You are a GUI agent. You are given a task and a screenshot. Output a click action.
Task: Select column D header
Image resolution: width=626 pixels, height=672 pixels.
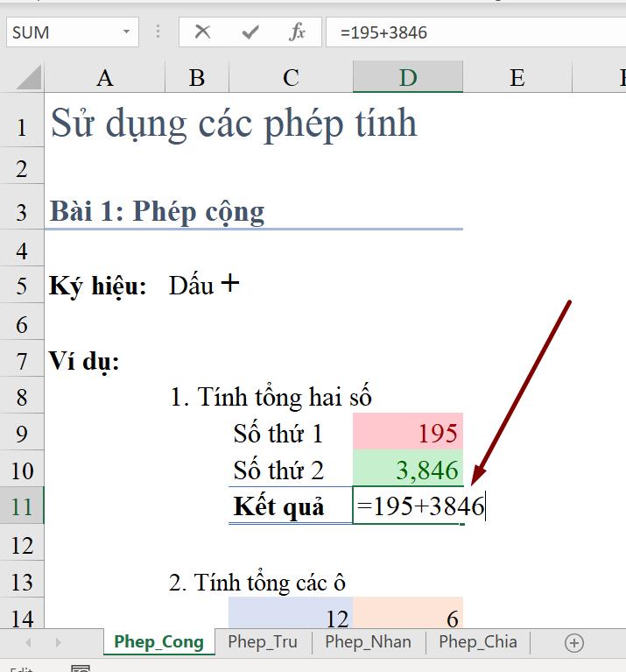point(408,77)
